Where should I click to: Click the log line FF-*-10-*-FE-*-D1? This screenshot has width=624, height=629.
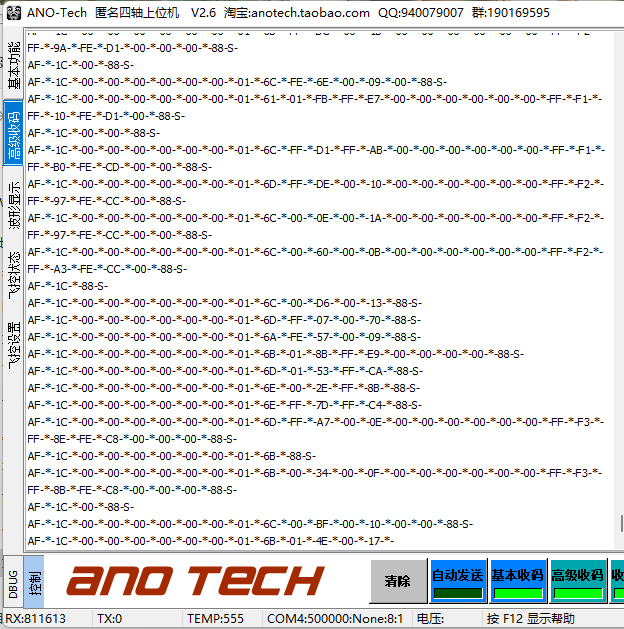pos(106,116)
